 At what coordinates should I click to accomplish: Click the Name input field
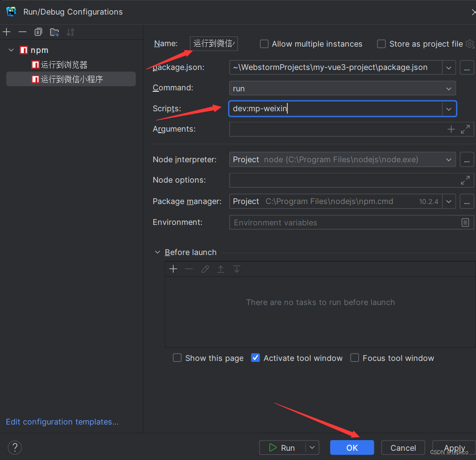[214, 44]
